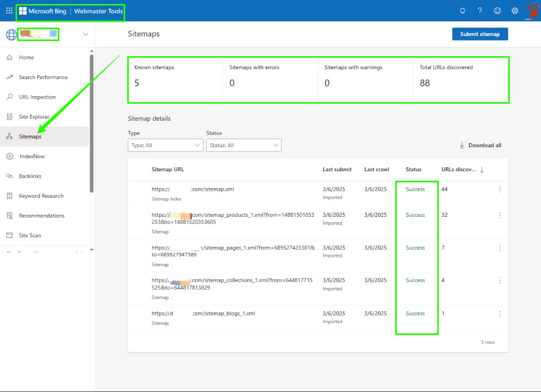Click the sitemap_blogs_1.xml URL
Screen dimensions: 541x392
click(x=203, y=313)
